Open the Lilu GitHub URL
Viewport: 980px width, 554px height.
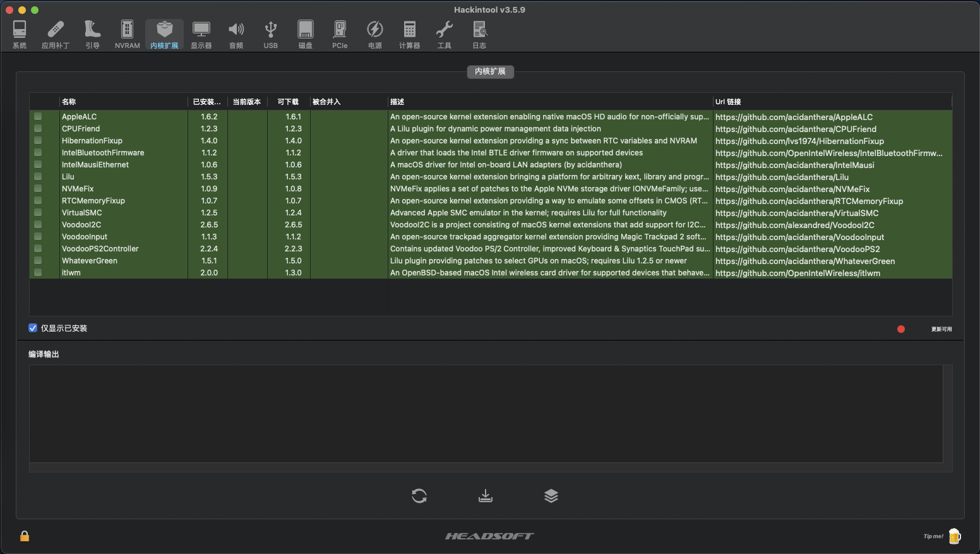782,177
